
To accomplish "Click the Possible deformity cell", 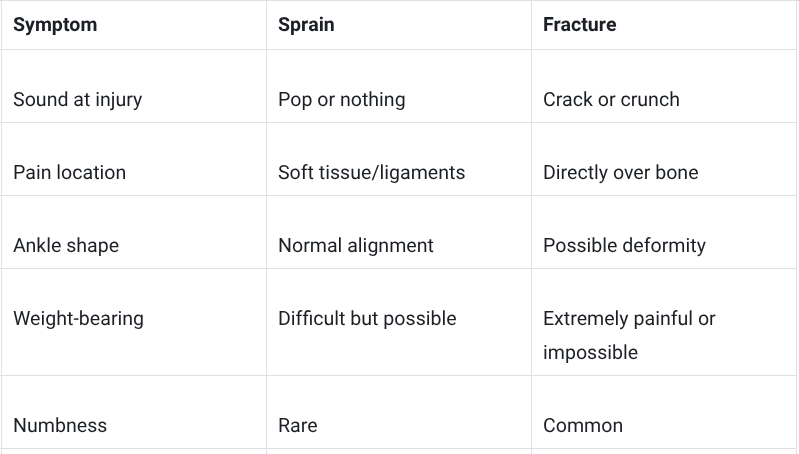I will (624, 246).
